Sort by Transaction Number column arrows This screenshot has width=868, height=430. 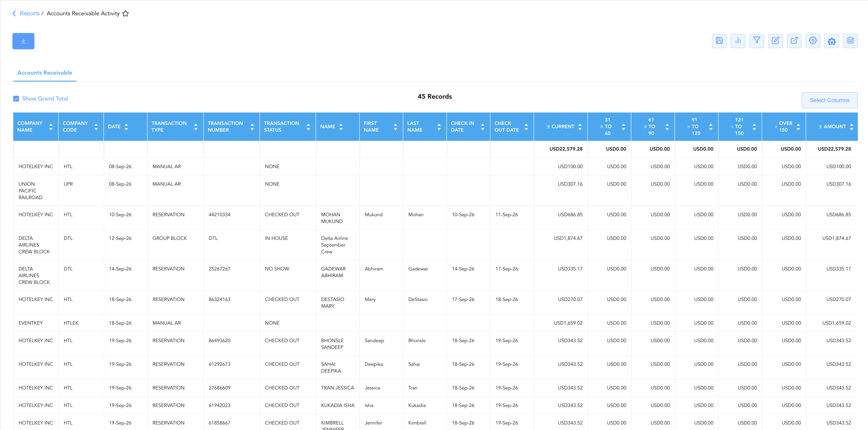pos(252,127)
